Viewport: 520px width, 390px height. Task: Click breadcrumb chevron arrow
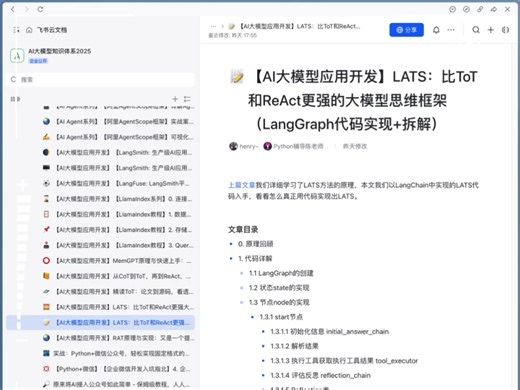pyautogui.click(x=222, y=26)
